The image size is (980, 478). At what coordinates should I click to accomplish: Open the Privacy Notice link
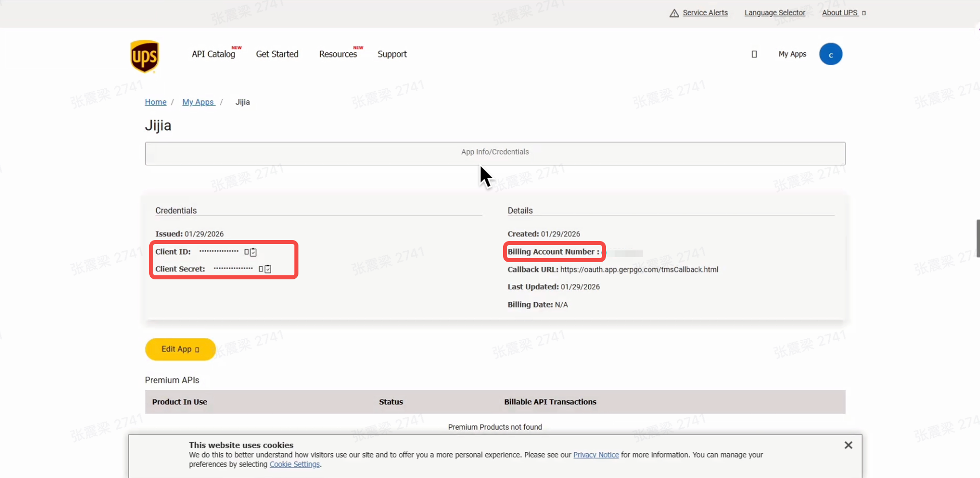pyautogui.click(x=596, y=455)
